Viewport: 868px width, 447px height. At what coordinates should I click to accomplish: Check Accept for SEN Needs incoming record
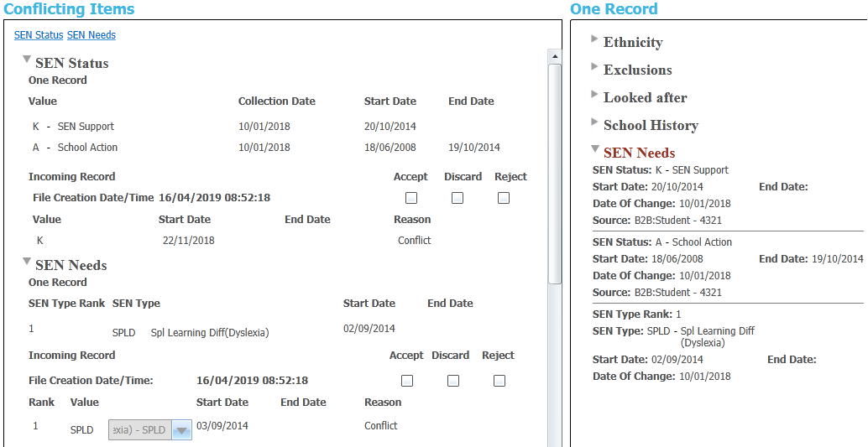click(x=407, y=381)
